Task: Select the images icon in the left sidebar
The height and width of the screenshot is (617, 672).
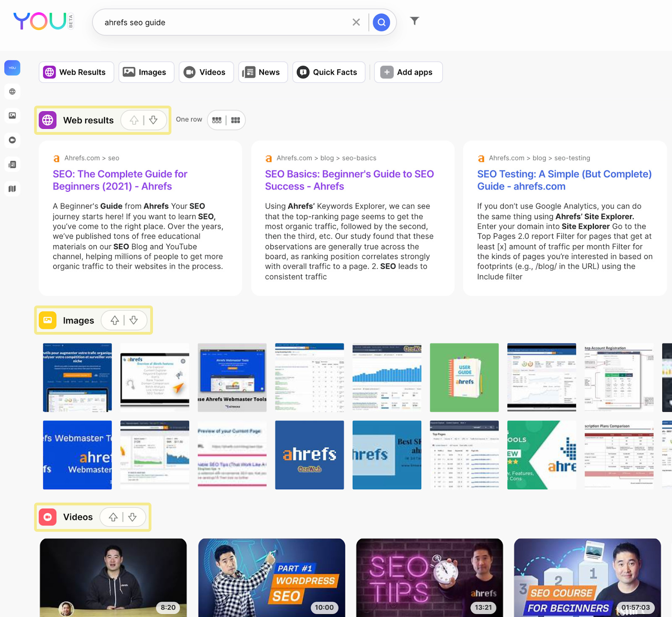Action: tap(12, 115)
